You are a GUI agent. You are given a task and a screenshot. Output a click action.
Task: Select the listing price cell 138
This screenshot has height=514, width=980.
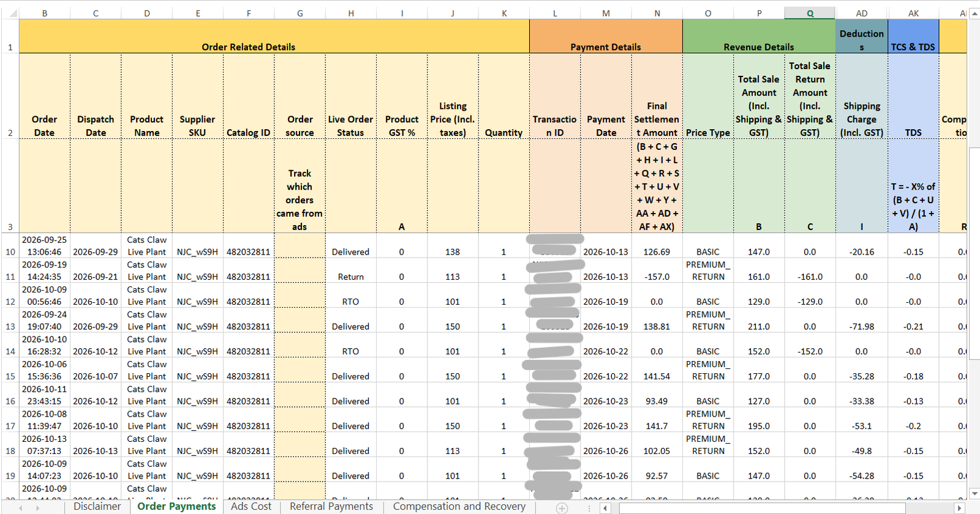pyautogui.click(x=453, y=245)
